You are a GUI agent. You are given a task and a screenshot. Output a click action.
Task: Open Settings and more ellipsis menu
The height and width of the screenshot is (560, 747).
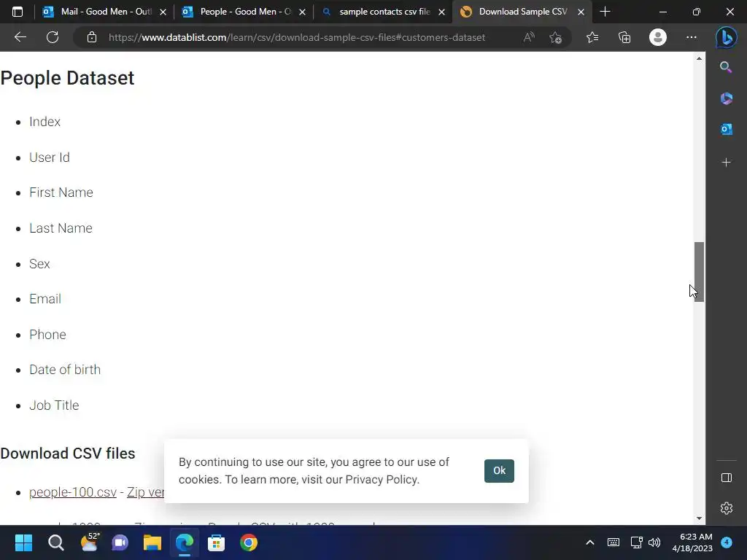point(692,37)
